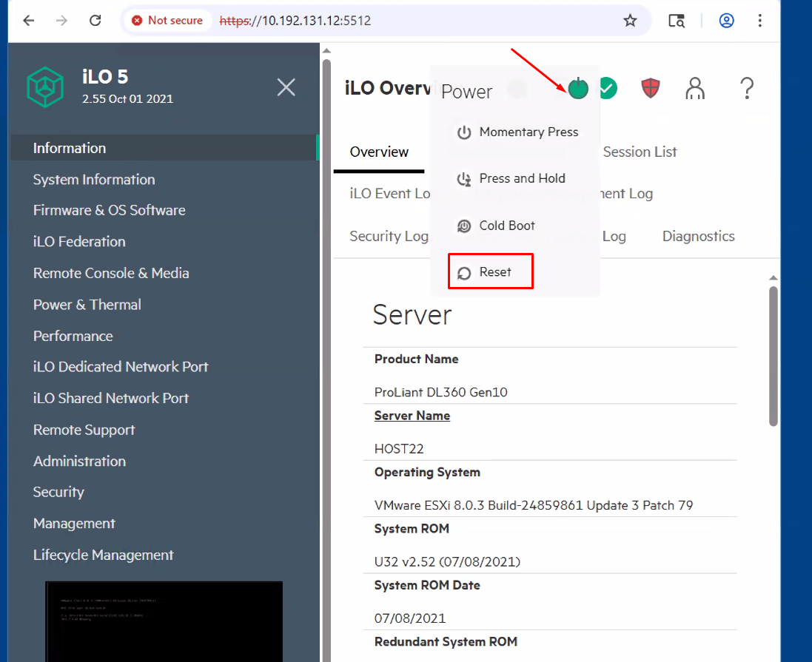Viewport: 812px width, 662px height.
Task: Open the help question mark icon
Action: [747, 89]
